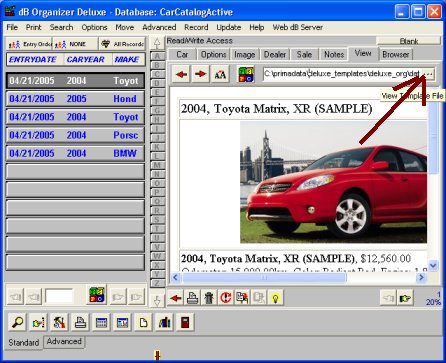The image size is (446, 363).
Task: Click the red notebook icon
Action: point(185,322)
